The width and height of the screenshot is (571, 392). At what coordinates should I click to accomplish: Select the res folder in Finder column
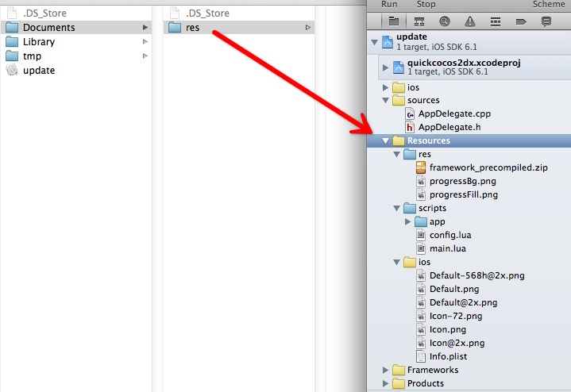192,28
